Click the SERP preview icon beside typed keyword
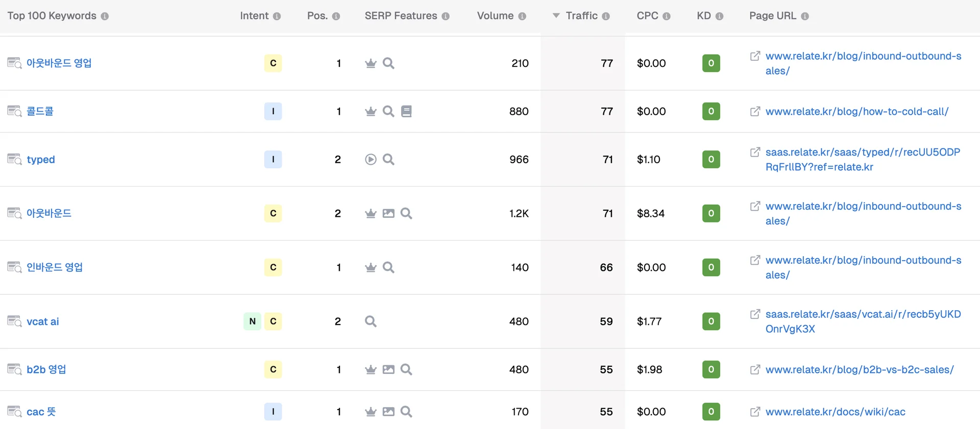 click(14, 159)
